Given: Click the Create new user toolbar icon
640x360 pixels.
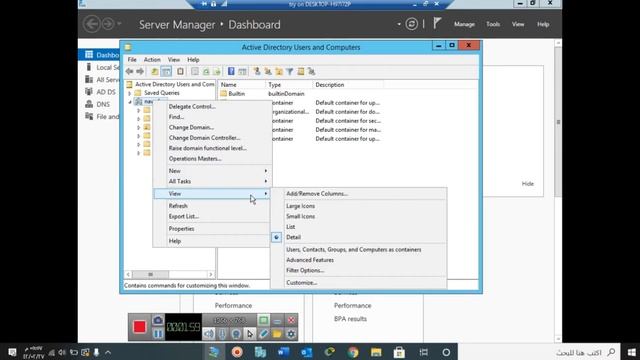Looking at the screenshot, I should pos(257,71).
